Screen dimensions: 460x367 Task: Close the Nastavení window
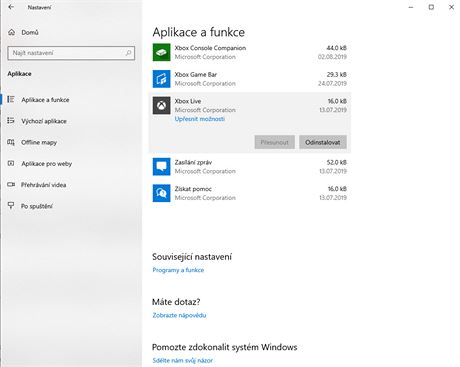[451, 7]
